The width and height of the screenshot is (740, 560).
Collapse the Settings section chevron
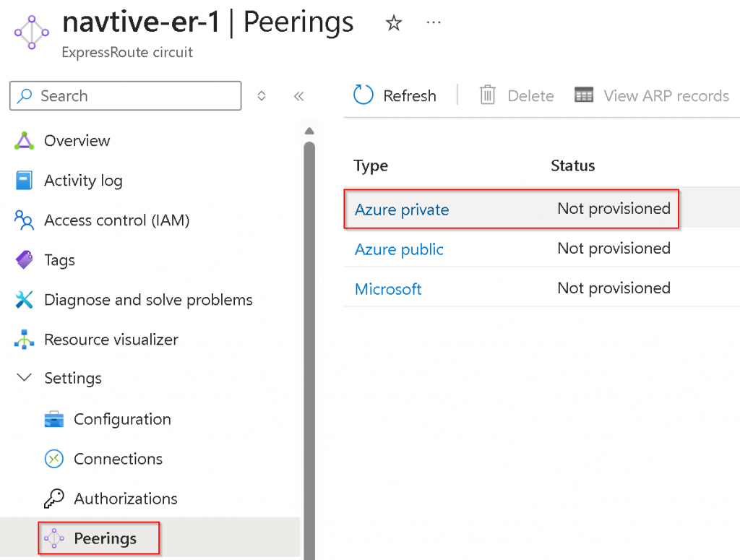click(25, 378)
